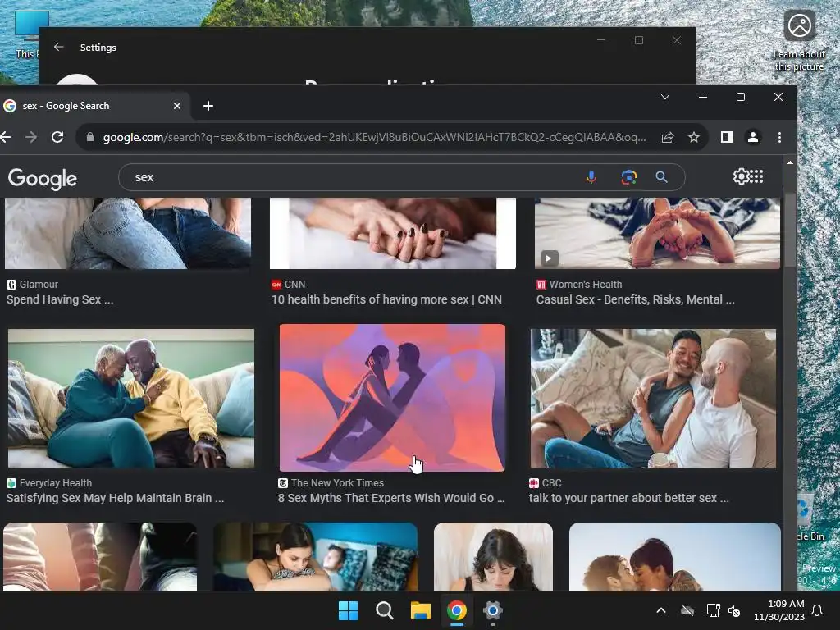Screen dimensions: 840x630
Task: Open Chrome three-dot menu
Action: [779, 137]
